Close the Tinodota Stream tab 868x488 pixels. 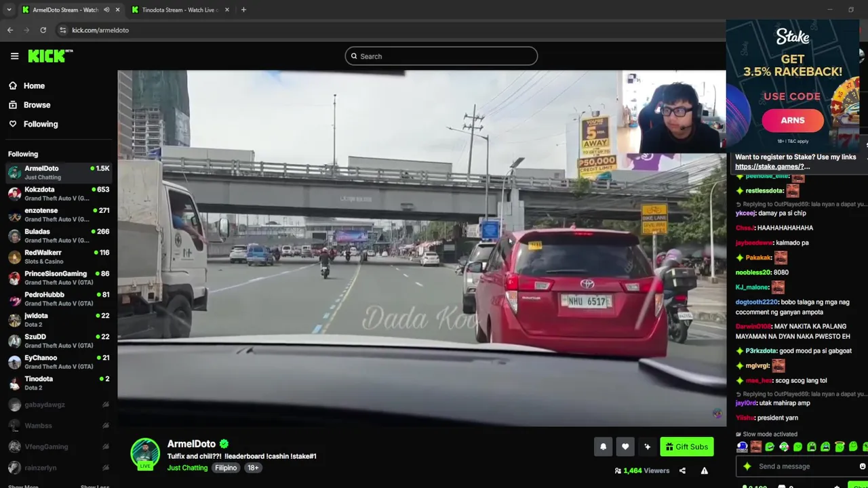point(227,9)
